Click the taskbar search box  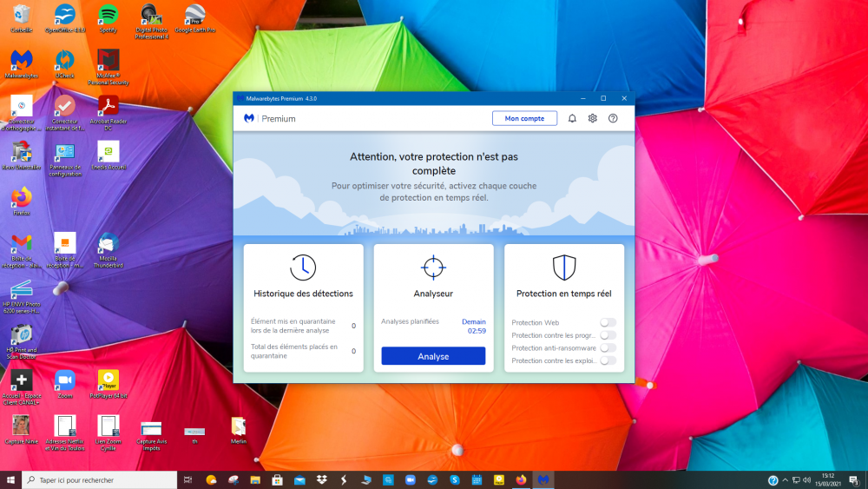pos(100,479)
